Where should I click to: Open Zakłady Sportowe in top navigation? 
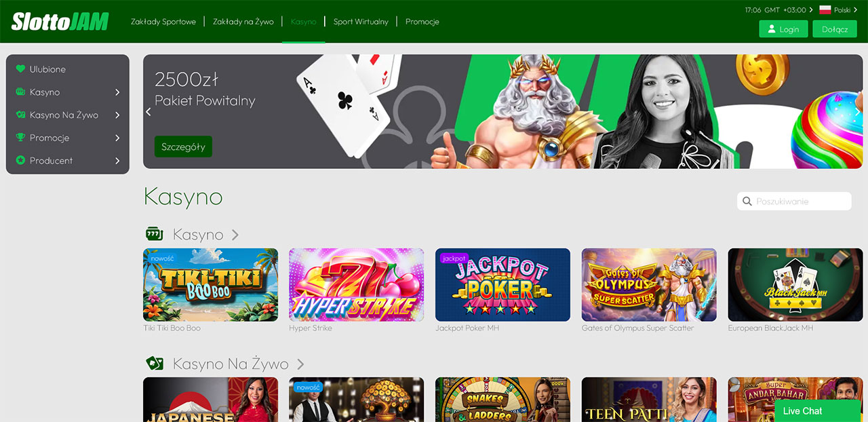click(x=163, y=22)
